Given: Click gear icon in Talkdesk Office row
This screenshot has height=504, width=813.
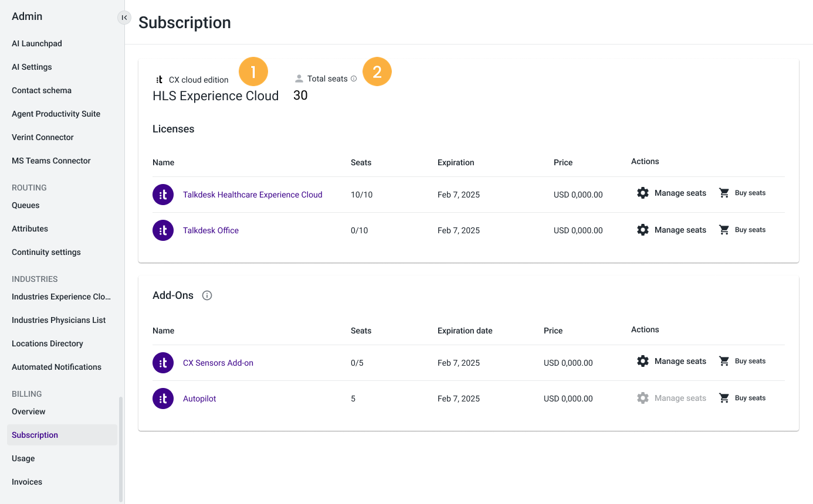Looking at the screenshot, I should click(x=643, y=230).
